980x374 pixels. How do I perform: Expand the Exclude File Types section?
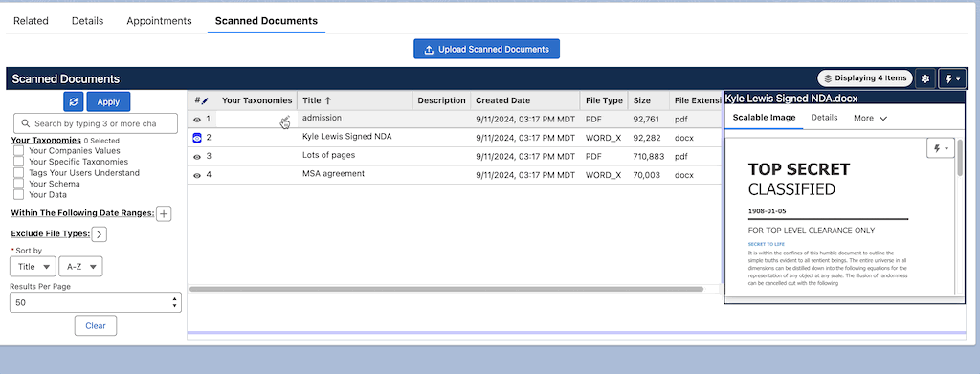pos(100,234)
